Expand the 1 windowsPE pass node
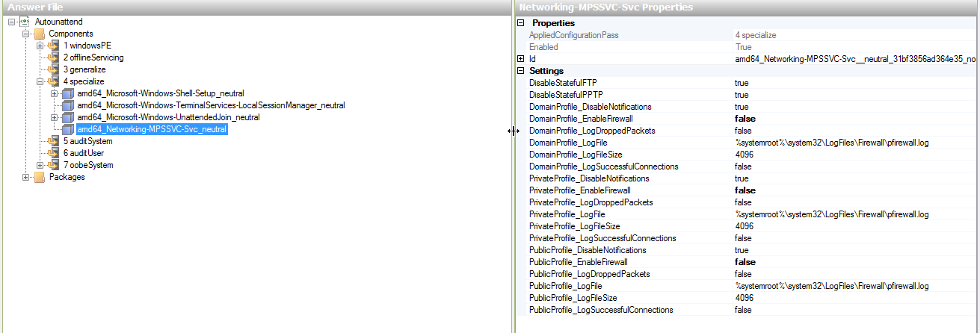The height and width of the screenshot is (333, 980). pos(40,46)
